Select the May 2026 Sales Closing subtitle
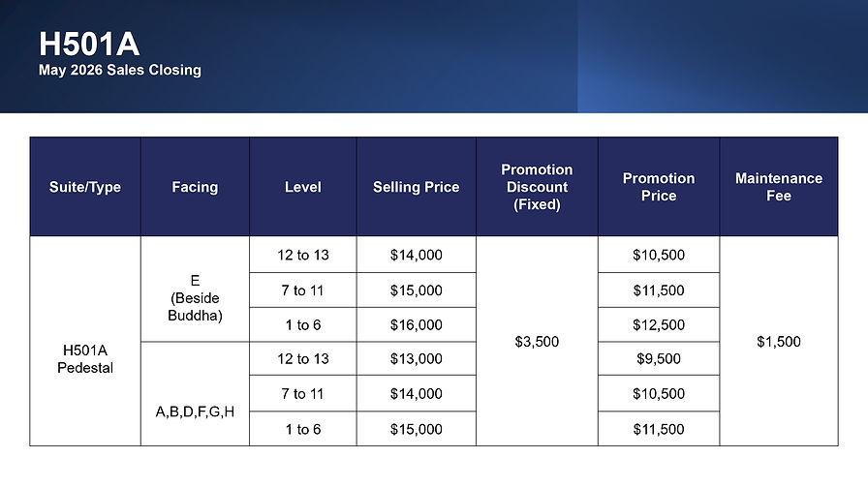868x488 pixels. (x=119, y=71)
